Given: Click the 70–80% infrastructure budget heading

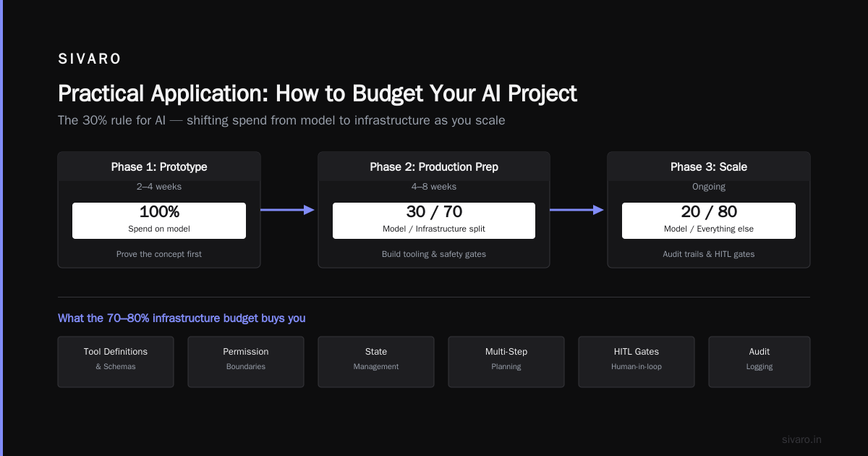Looking at the screenshot, I should [182, 318].
